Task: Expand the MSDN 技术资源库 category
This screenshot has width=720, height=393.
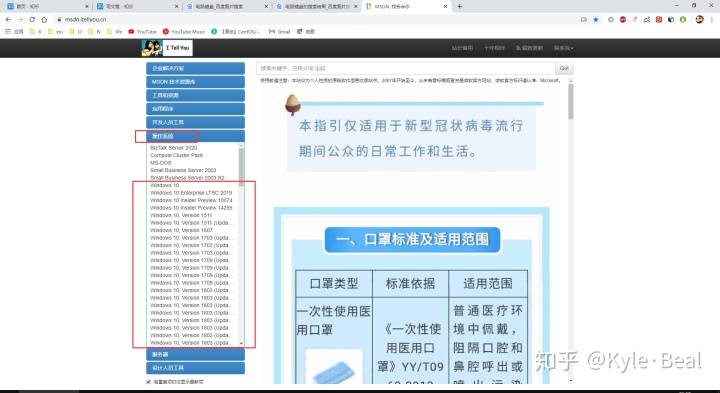Action: [196, 82]
